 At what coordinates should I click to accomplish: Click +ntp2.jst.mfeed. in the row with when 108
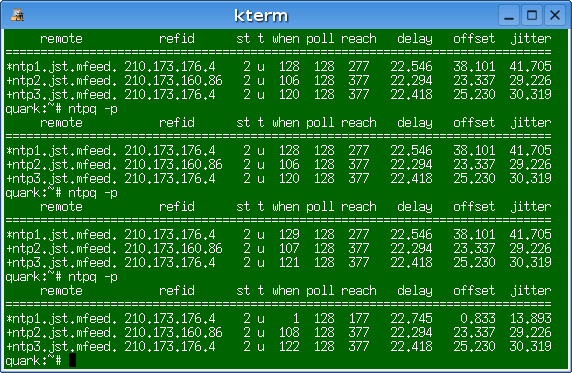tap(62, 332)
